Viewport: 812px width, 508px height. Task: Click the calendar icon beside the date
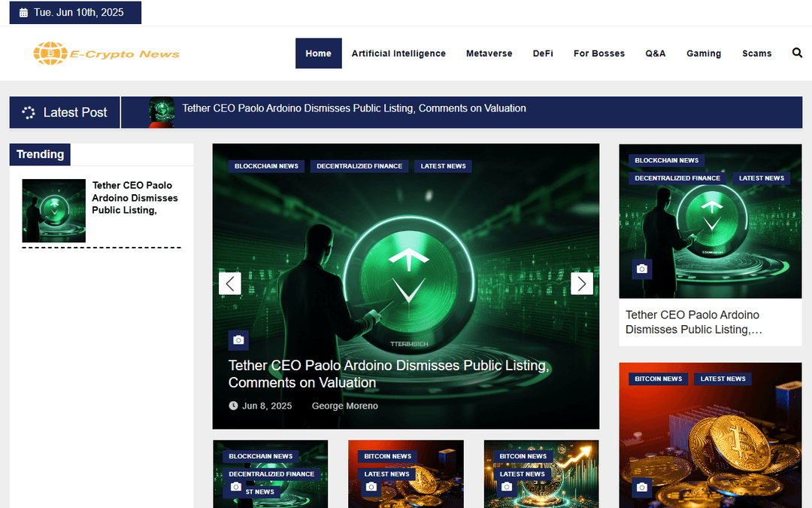(x=23, y=13)
